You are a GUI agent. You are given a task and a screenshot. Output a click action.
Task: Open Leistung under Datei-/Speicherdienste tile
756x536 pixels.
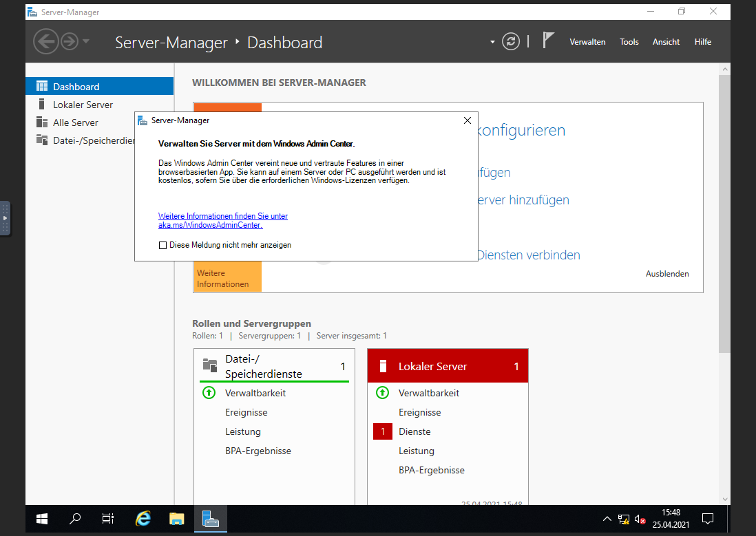click(243, 432)
